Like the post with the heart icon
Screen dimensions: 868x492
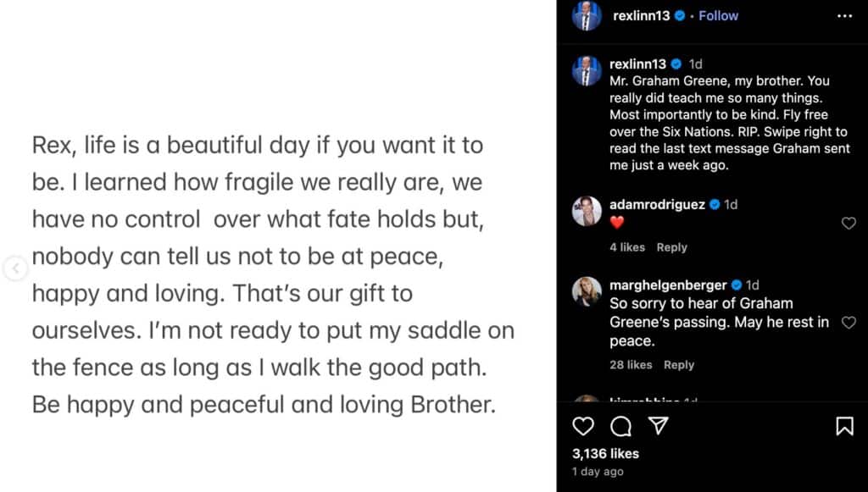(x=583, y=426)
